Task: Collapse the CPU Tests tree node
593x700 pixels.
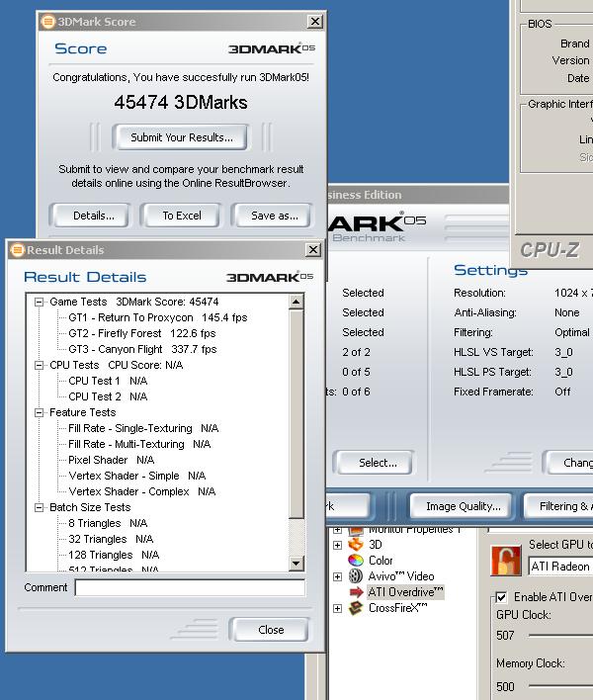Action: pos(40,365)
